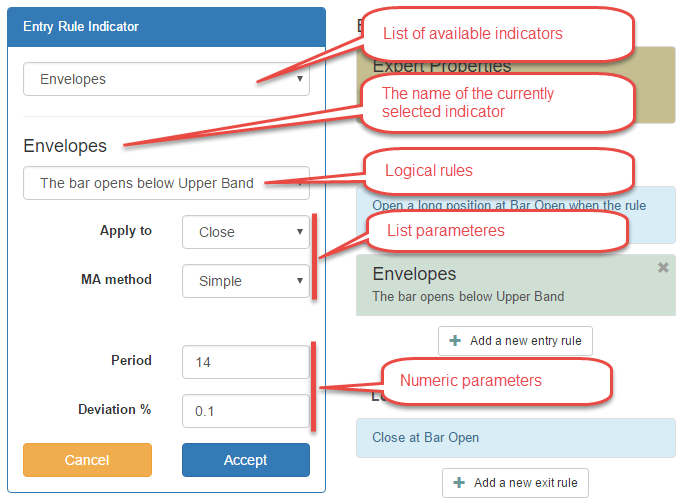
Task: Remove the Envelopes entry rule with X
Action: (x=663, y=268)
